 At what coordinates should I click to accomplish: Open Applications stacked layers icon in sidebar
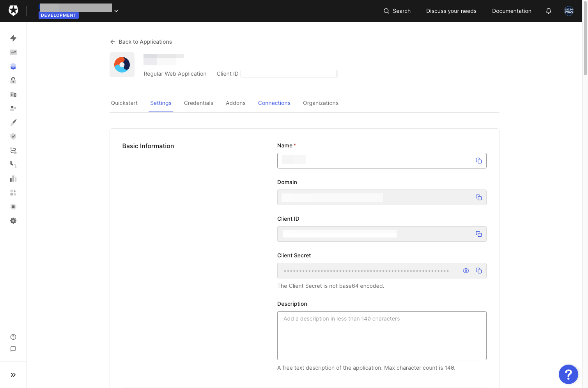coord(13,66)
